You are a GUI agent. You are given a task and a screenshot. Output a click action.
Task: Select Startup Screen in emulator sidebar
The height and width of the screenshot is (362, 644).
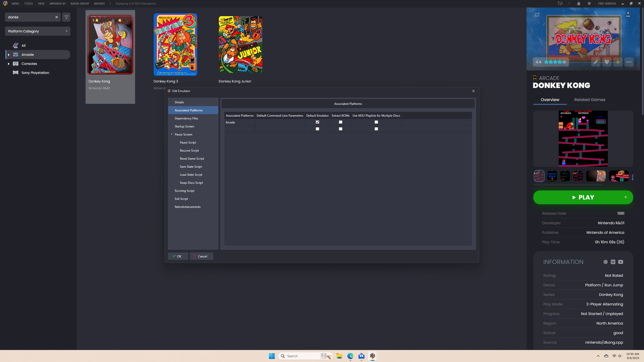point(193,126)
